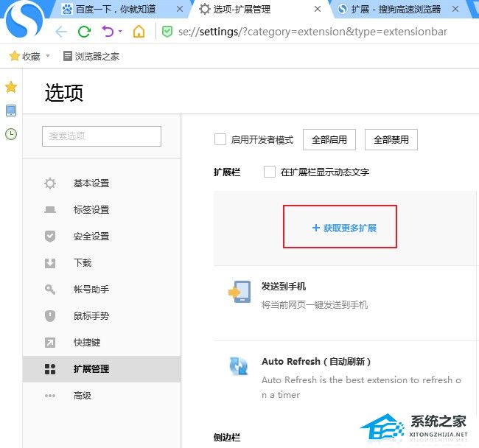Open the sidebar favorites star icon
Viewport: 479px width, 448px height.
tap(11, 88)
